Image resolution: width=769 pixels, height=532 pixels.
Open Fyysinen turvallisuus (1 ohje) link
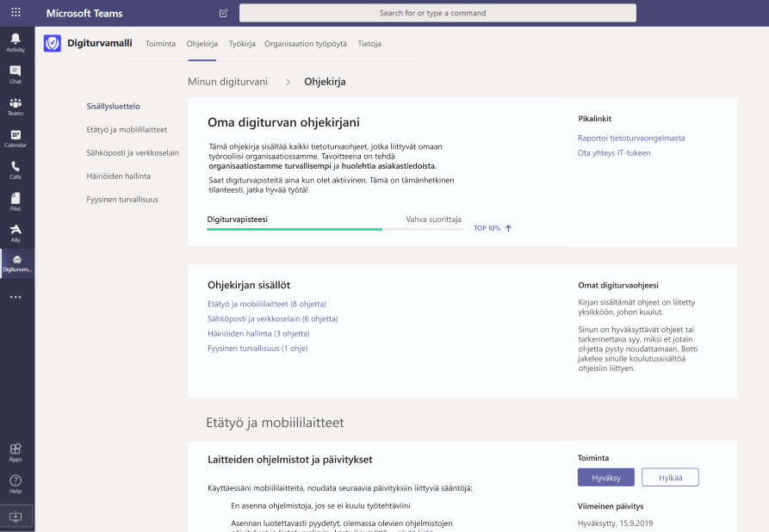coord(257,348)
